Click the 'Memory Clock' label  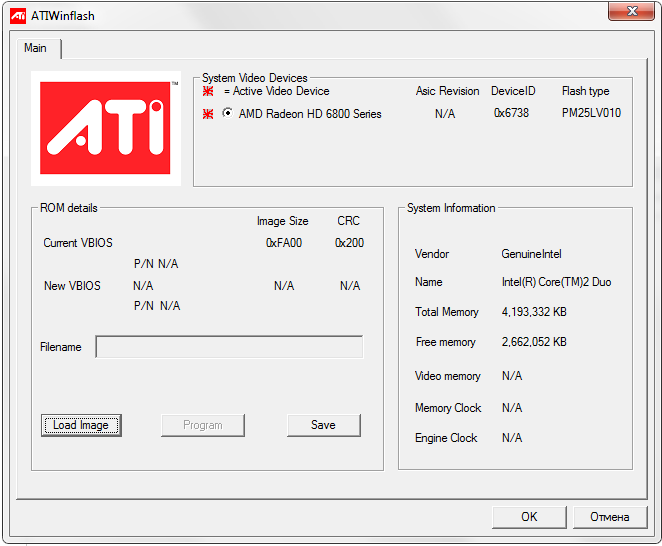[x=448, y=407]
